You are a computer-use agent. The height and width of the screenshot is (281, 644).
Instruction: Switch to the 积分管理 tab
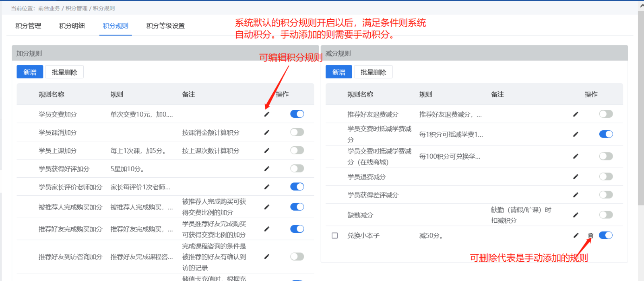coord(28,26)
